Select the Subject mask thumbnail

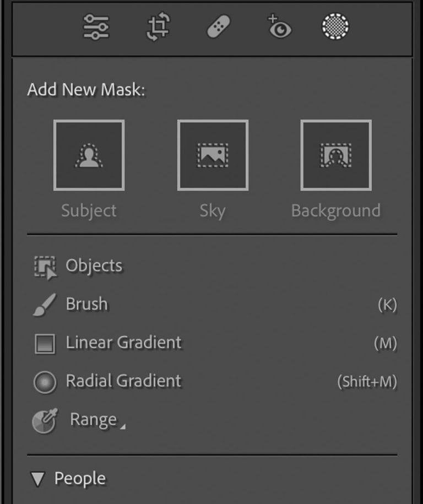tap(89, 155)
